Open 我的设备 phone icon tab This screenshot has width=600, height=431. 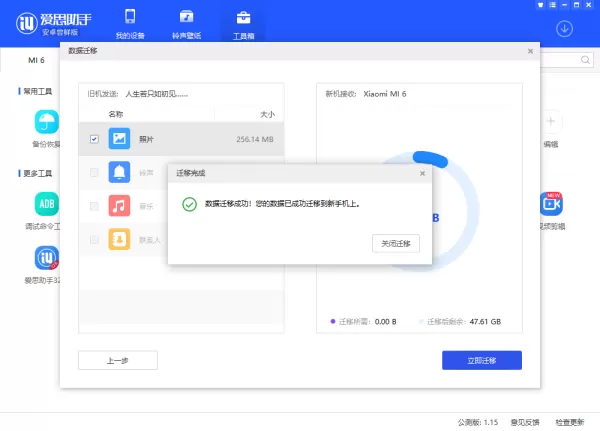(x=130, y=24)
